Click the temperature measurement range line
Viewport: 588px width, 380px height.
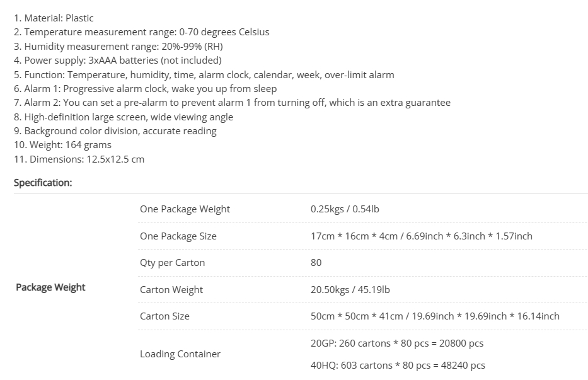pos(141,32)
